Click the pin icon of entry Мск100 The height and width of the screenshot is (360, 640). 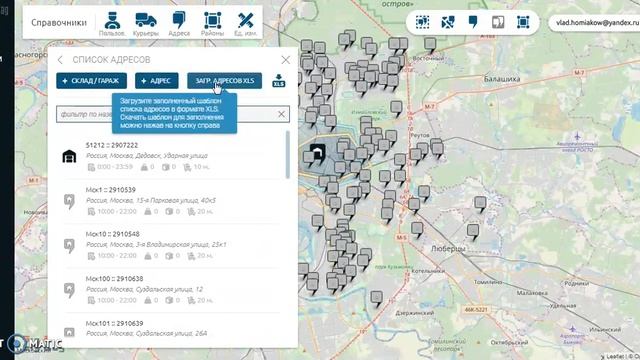click(69, 290)
